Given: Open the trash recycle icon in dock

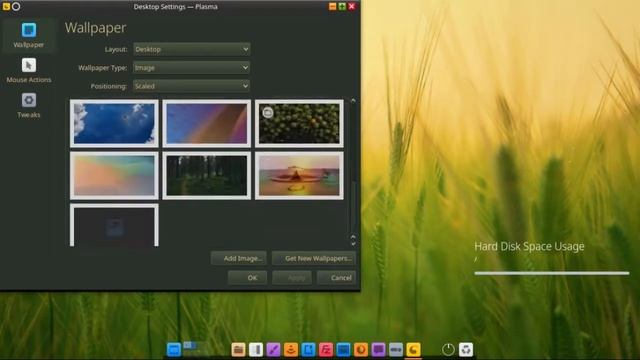Looking at the screenshot, I should pos(466,349).
